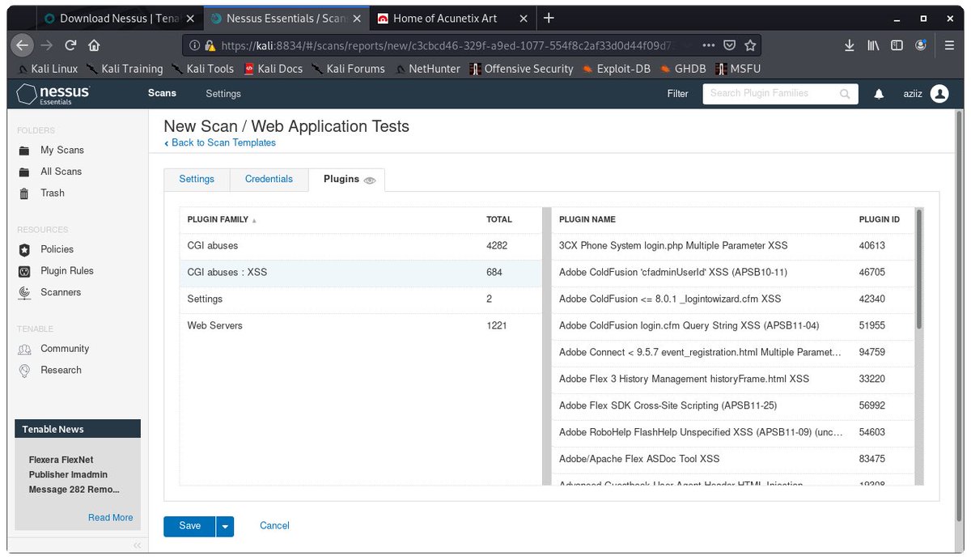Open the Firefox hamburger menu
Viewport: 971px width, 560px height.
[950, 45]
